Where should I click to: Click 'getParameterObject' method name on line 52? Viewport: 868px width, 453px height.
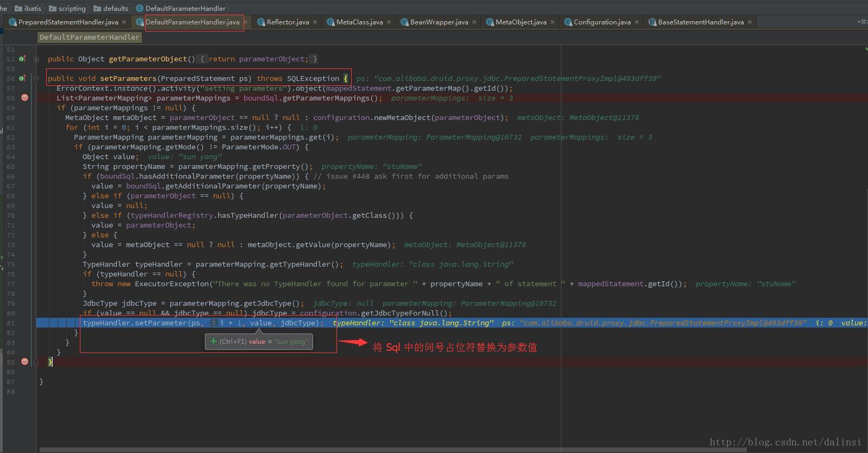pos(148,59)
